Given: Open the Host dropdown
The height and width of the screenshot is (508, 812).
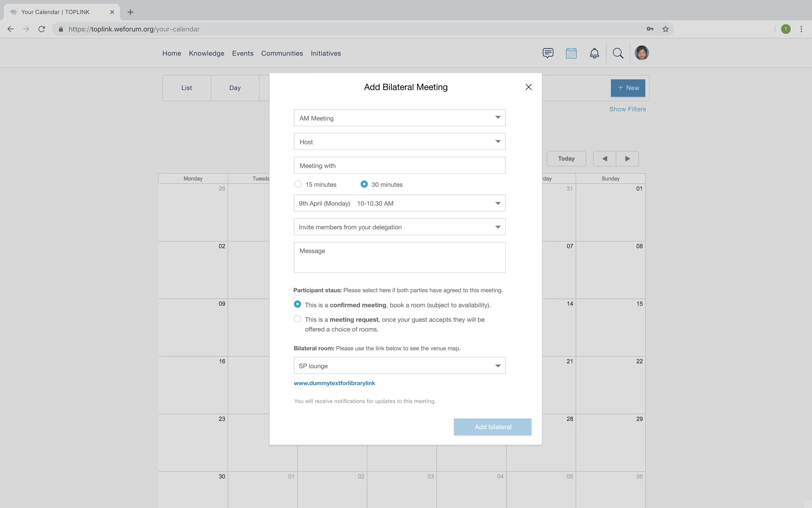Looking at the screenshot, I should 399,142.
